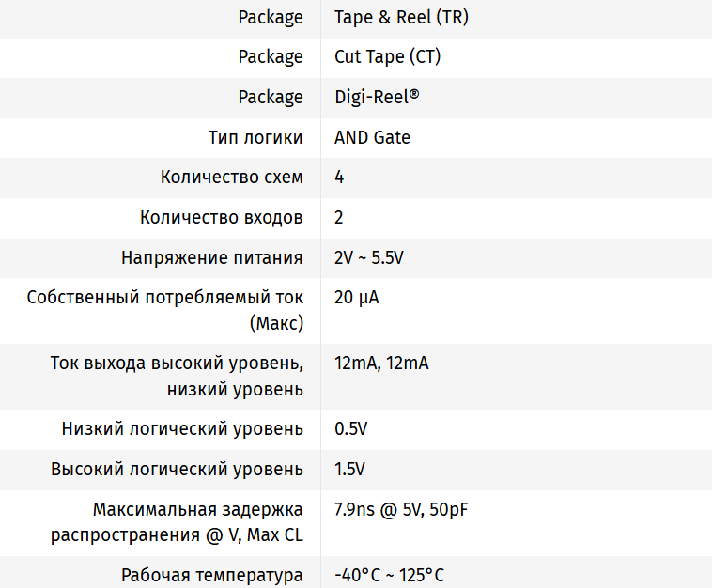Click the Количество входов label

222,218
